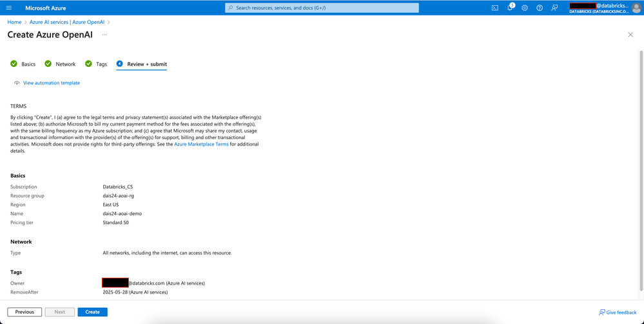
Task: Focus the Search resources, services, and docs box
Action: 322,8
